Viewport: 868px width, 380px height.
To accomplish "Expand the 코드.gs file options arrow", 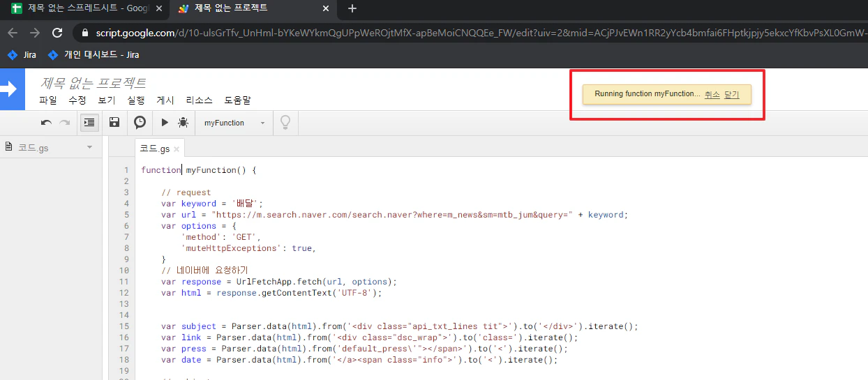I will pos(89,147).
